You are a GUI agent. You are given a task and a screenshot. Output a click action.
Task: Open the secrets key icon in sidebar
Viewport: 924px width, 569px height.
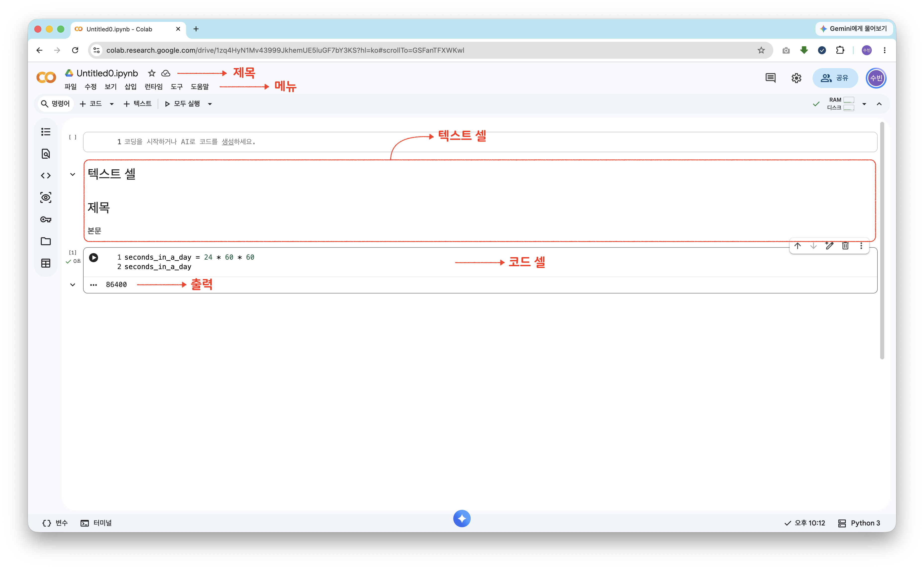tap(46, 219)
